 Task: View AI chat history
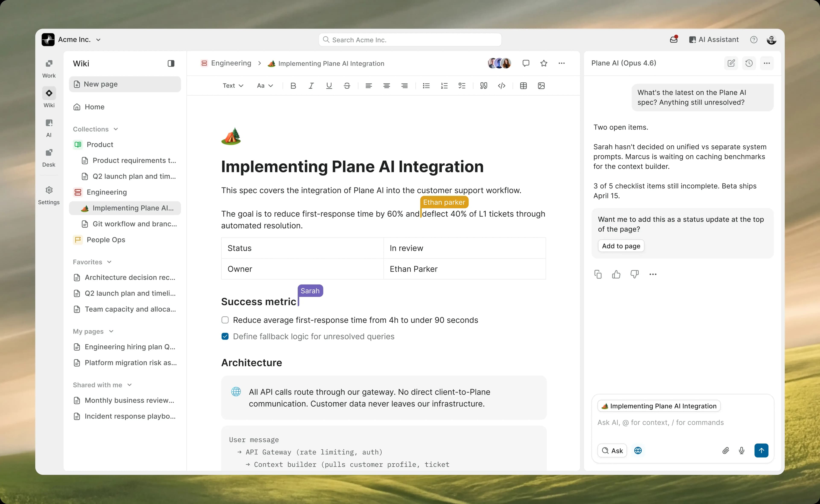click(x=749, y=63)
